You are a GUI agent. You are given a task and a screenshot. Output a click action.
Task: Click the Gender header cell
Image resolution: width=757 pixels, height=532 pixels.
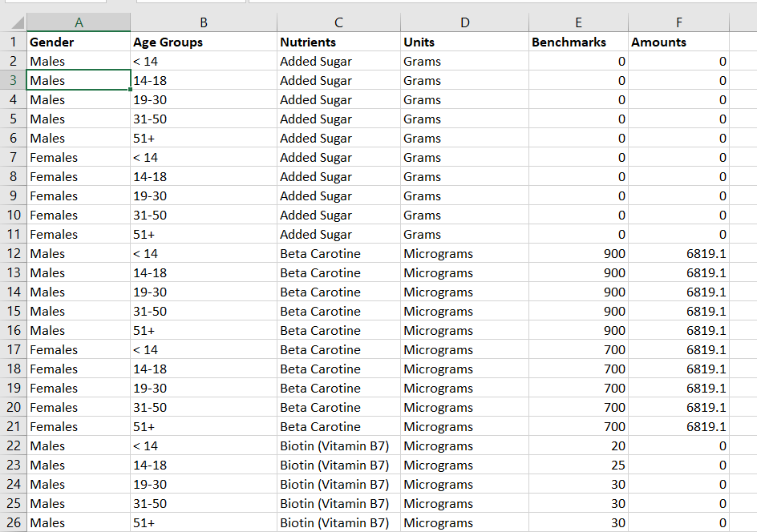coord(79,42)
